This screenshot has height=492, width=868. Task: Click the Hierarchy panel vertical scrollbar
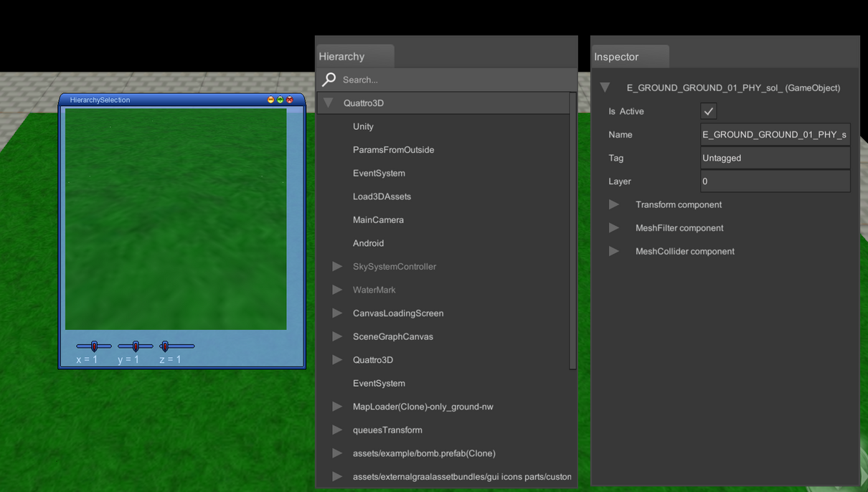click(572, 230)
